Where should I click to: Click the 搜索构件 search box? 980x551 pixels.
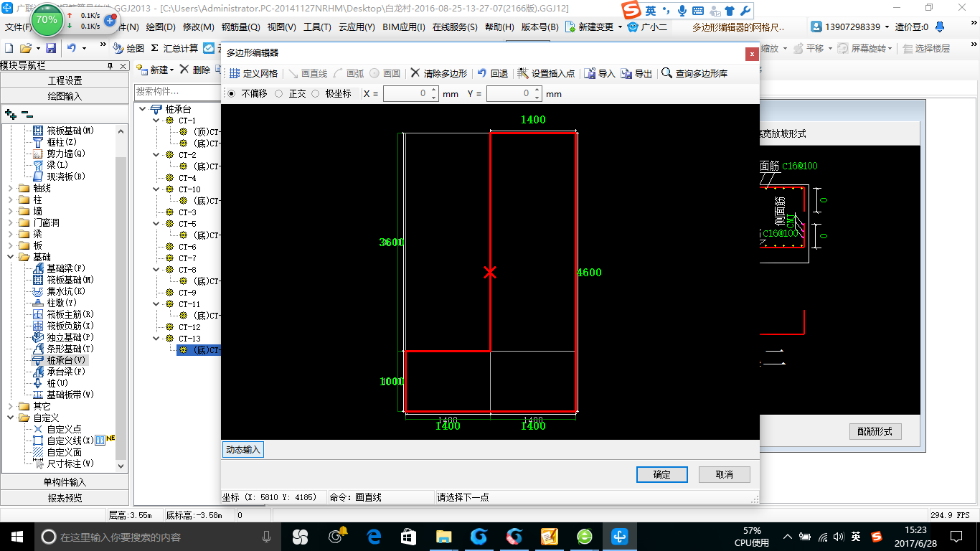pyautogui.click(x=176, y=92)
